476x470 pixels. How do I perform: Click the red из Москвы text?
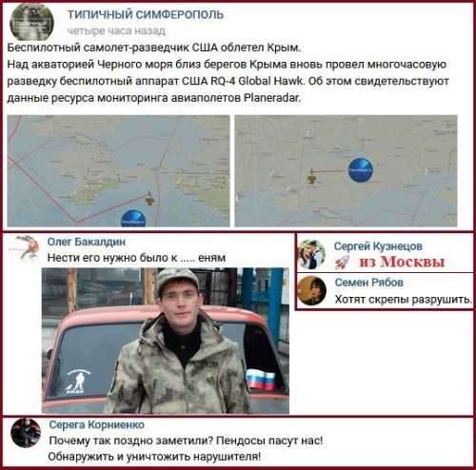[402, 262]
